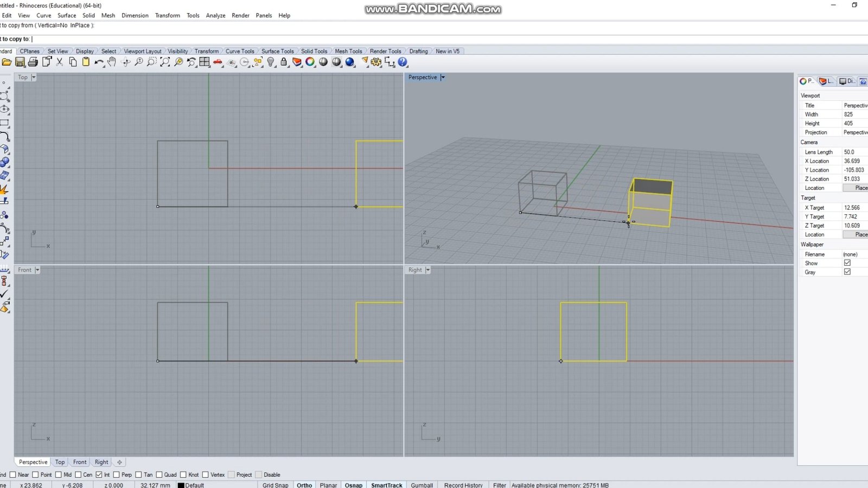Image resolution: width=868 pixels, height=488 pixels.
Task: Click the Perspective viewport title label
Action: (x=423, y=78)
